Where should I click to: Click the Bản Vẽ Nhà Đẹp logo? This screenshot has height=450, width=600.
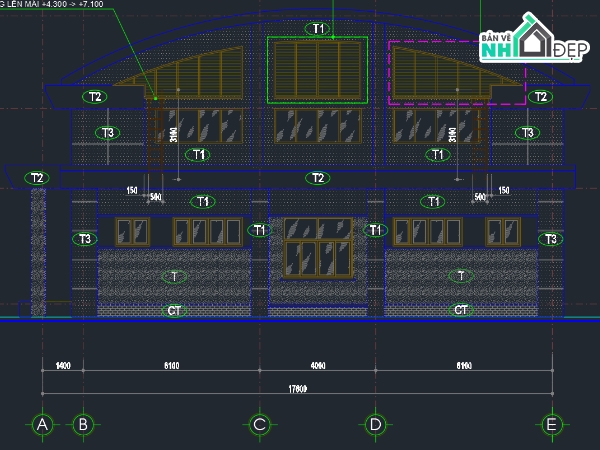[535, 38]
